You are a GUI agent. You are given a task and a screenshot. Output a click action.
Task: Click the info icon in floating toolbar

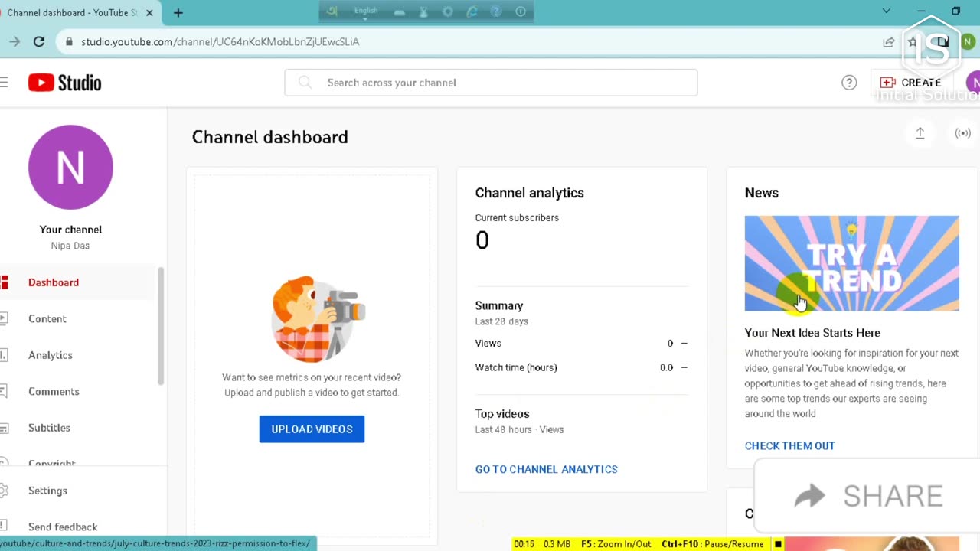tap(521, 11)
